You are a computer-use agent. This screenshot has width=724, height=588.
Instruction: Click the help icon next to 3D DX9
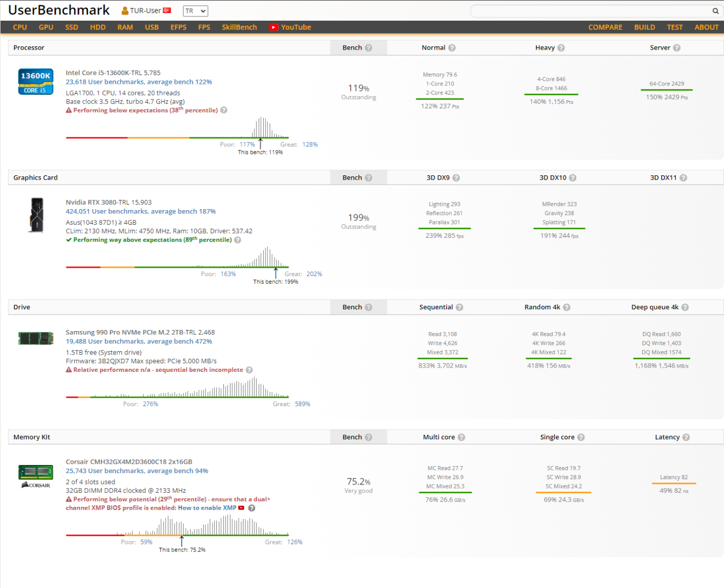[457, 178]
